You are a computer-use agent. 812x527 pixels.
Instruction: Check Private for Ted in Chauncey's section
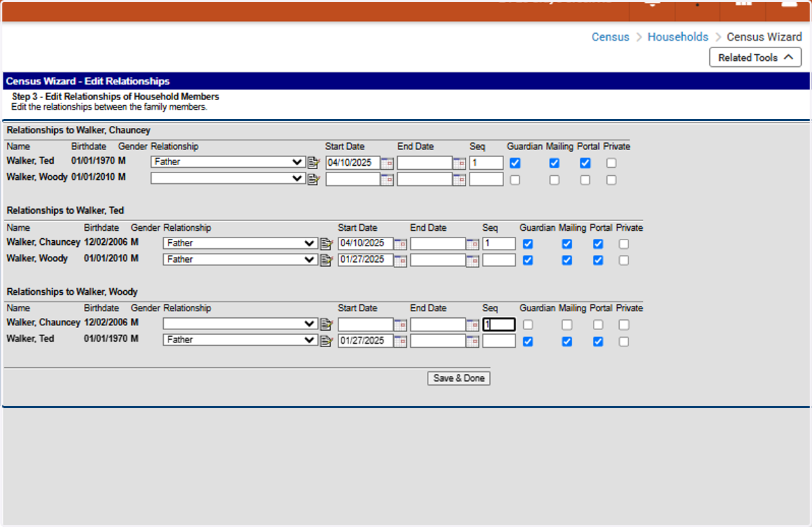611,163
